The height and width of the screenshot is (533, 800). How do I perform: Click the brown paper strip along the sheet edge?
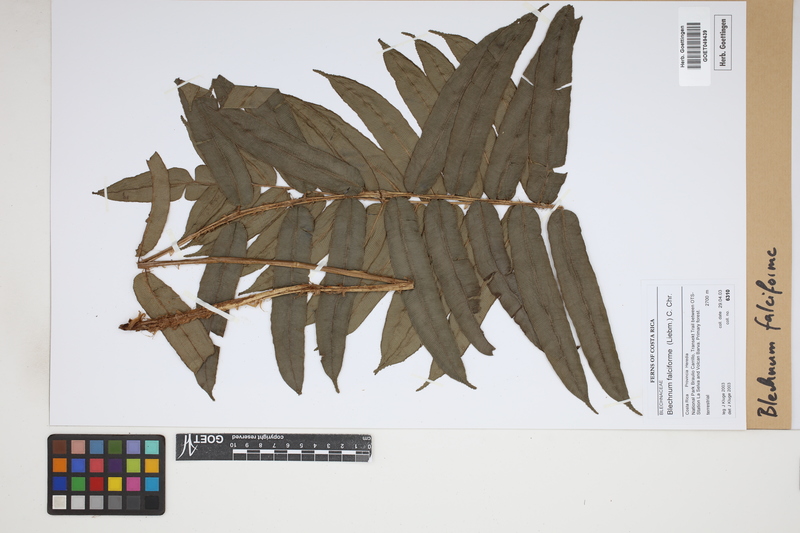point(769,150)
